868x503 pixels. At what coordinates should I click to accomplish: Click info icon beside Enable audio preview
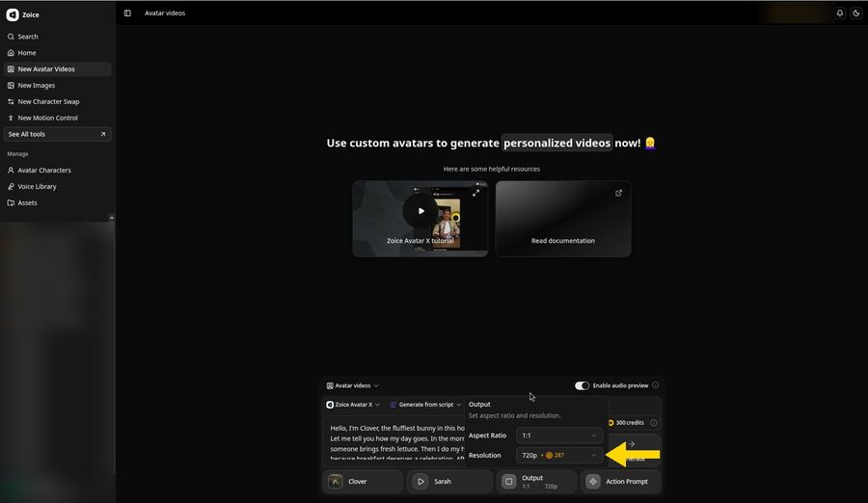coord(656,385)
